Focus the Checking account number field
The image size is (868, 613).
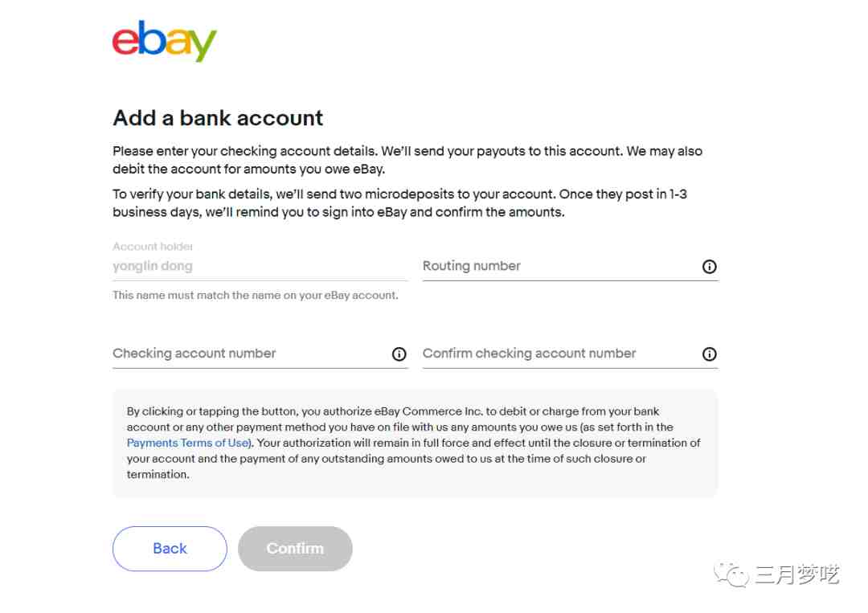(x=260, y=354)
